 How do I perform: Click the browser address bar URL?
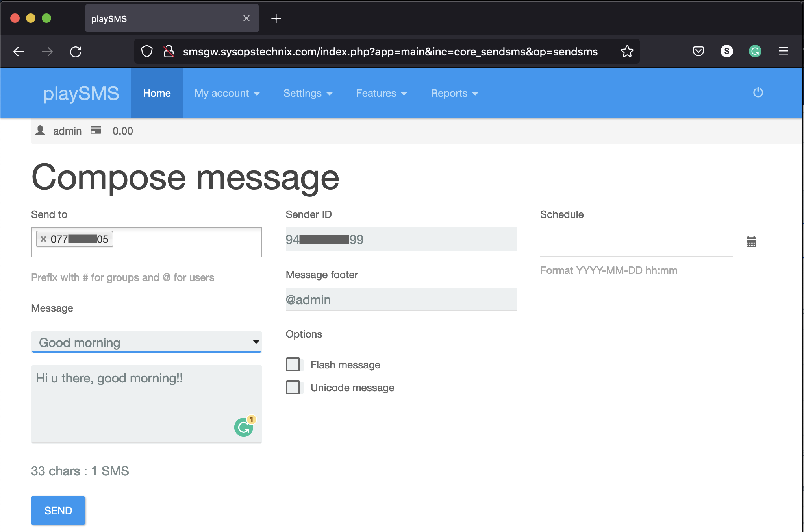(390, 52)
